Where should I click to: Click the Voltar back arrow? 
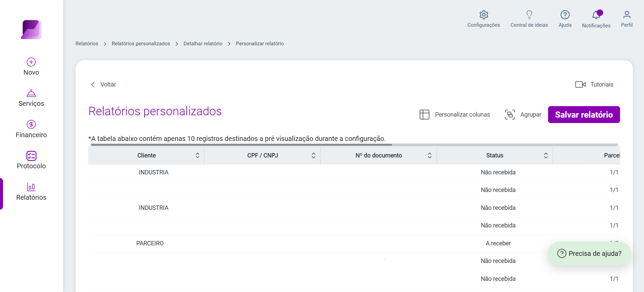[x=93, y=84]
